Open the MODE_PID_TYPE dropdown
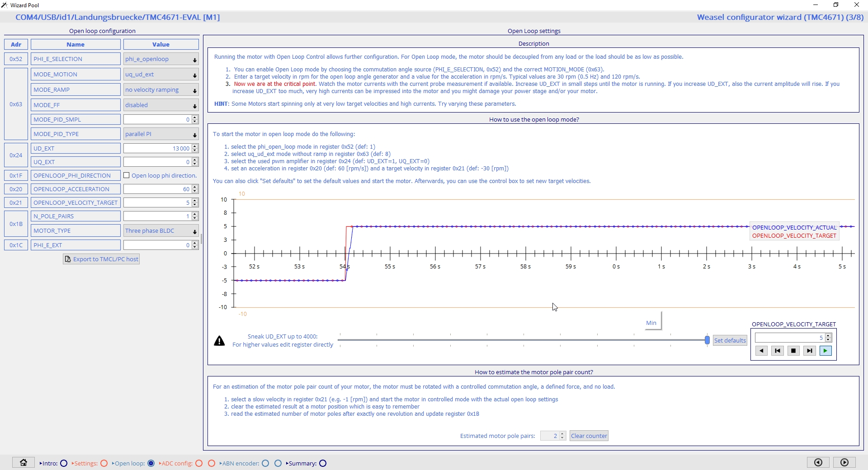The image size is (868, 470). click(x=161, y=134)
